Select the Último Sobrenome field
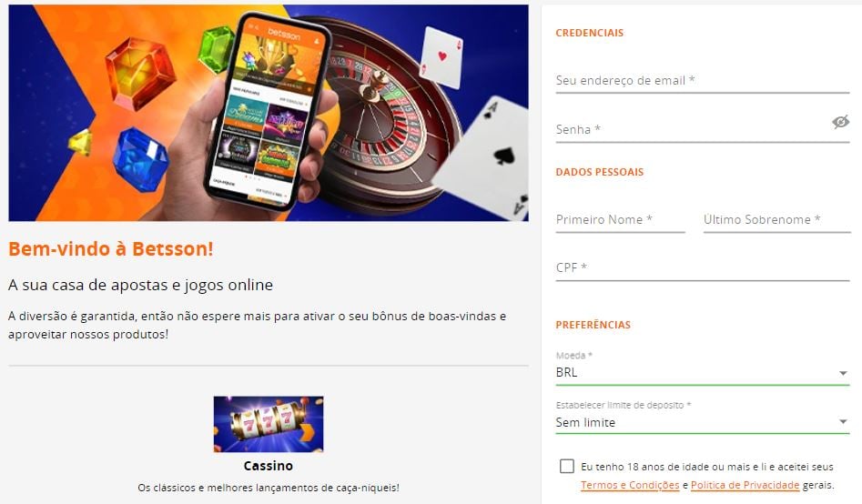The image size is (862, 504). tap(776, 220)
